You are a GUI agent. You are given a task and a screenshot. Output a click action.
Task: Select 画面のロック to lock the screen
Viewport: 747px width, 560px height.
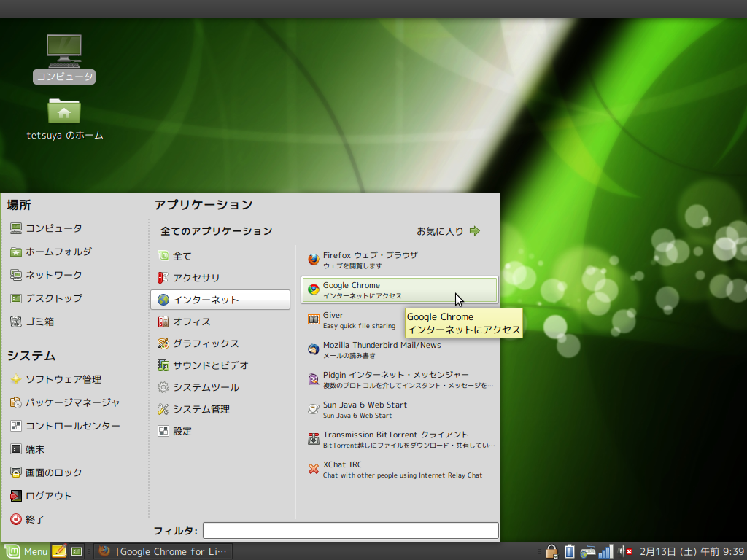(47, 472)
